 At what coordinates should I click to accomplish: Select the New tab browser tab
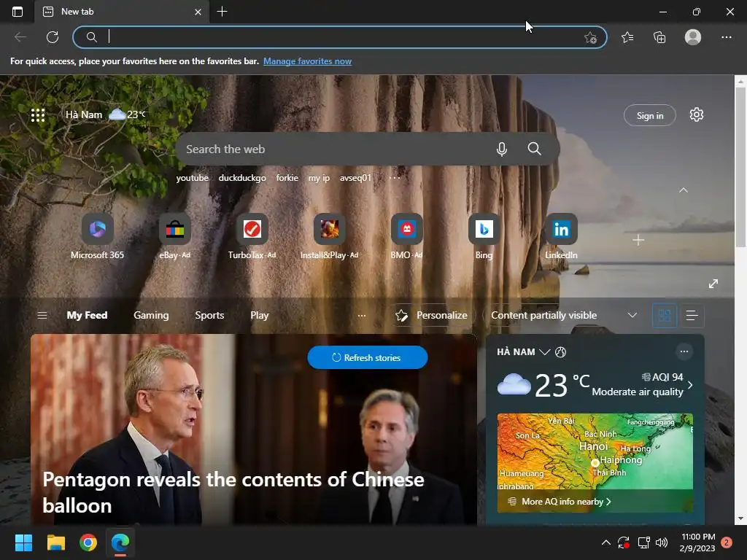coord(123,12)
